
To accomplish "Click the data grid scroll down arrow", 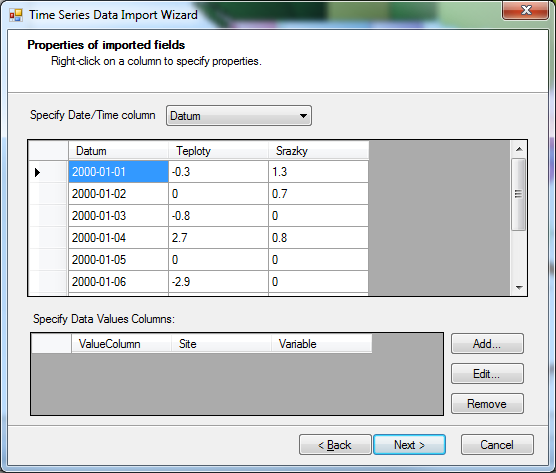I will point(519,288).
